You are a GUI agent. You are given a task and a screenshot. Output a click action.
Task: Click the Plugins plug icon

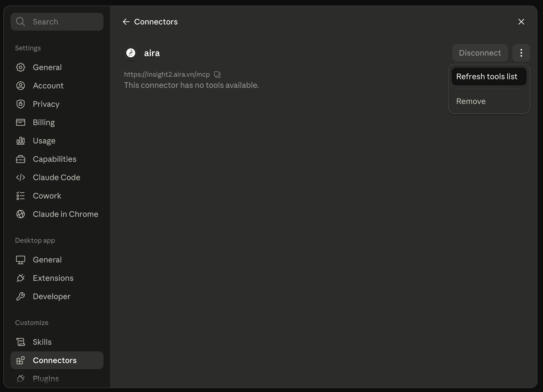click(x=21, y=379)
